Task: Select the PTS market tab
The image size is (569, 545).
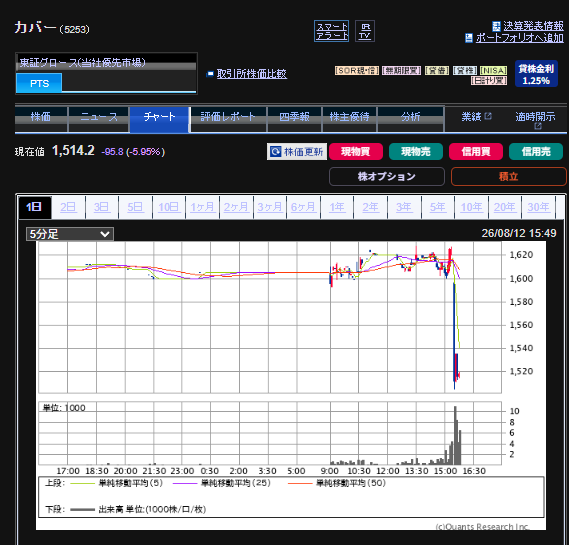Action: click(39, 83)
